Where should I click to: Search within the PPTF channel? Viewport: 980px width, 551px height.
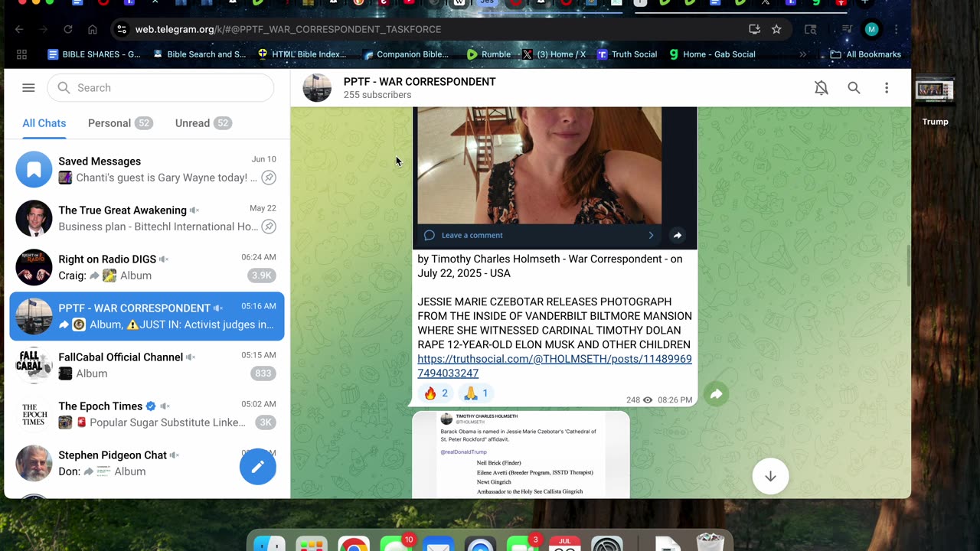point(854,88)
